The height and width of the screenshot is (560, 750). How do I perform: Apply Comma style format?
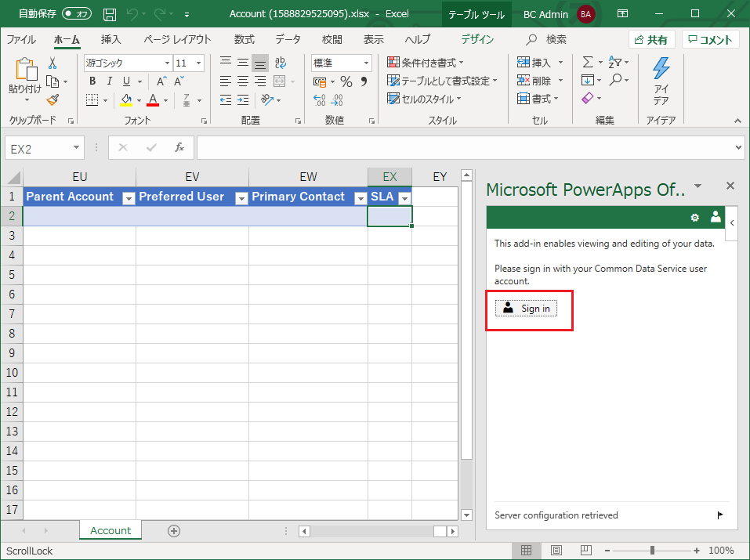(x=364, y=81)
